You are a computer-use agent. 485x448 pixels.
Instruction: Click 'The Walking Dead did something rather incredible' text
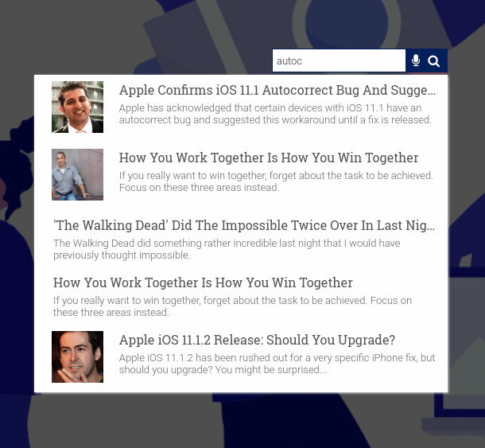[x=227, y=249]
